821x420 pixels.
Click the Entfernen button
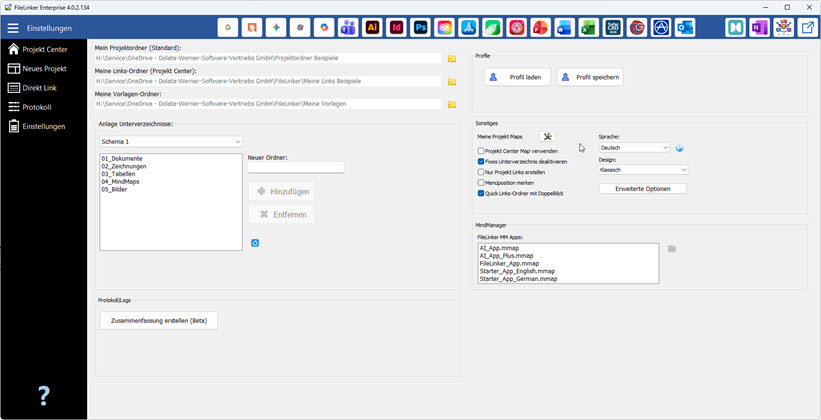[x=282, y=214]
